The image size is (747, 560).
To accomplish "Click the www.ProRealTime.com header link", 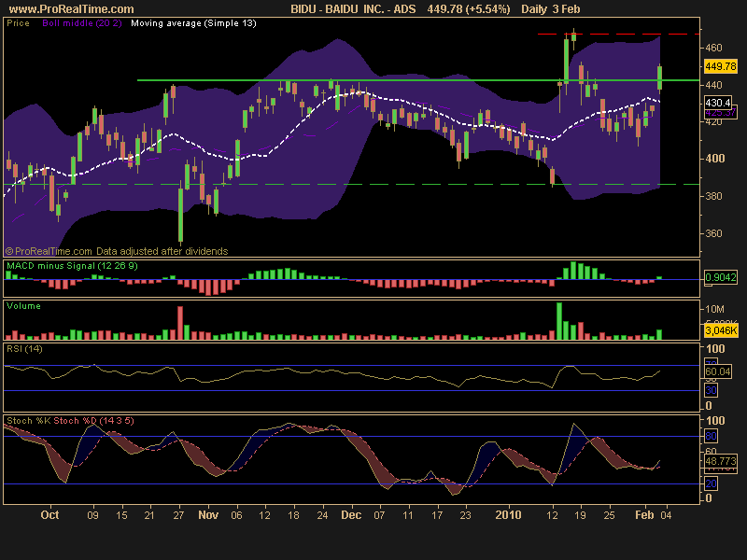I will (x=72, y=9).
